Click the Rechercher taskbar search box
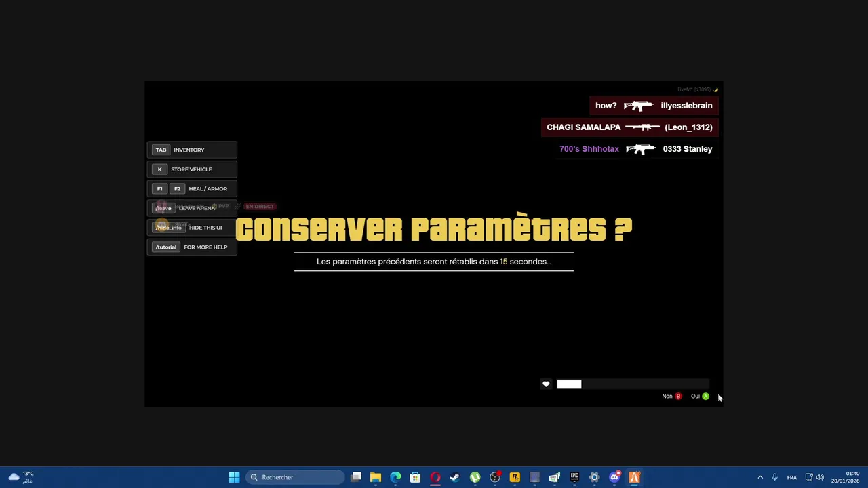 click(296, 477)
